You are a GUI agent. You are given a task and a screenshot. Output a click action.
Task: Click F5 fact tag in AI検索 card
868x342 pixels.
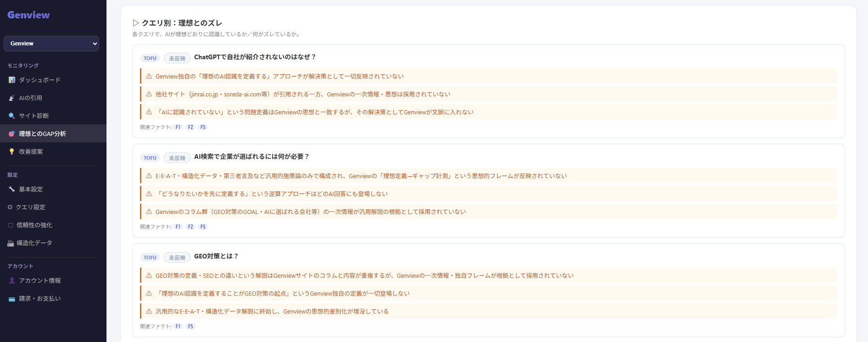coord(203,227)
